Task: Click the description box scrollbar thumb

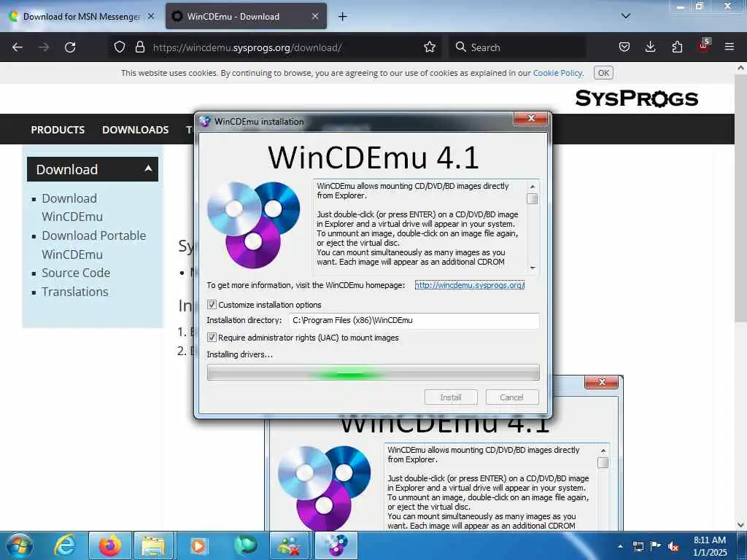Action: (533, 198)
